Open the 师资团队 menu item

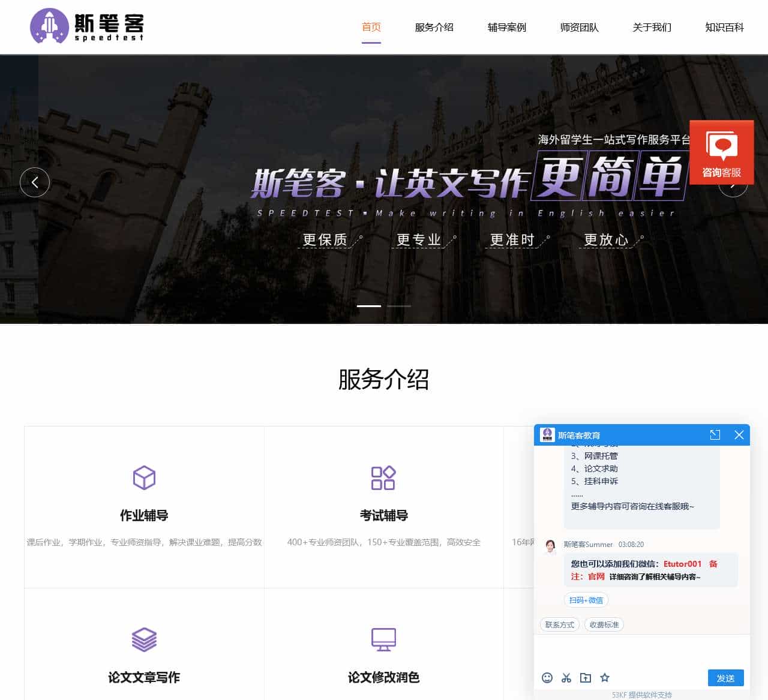[579, 28]
